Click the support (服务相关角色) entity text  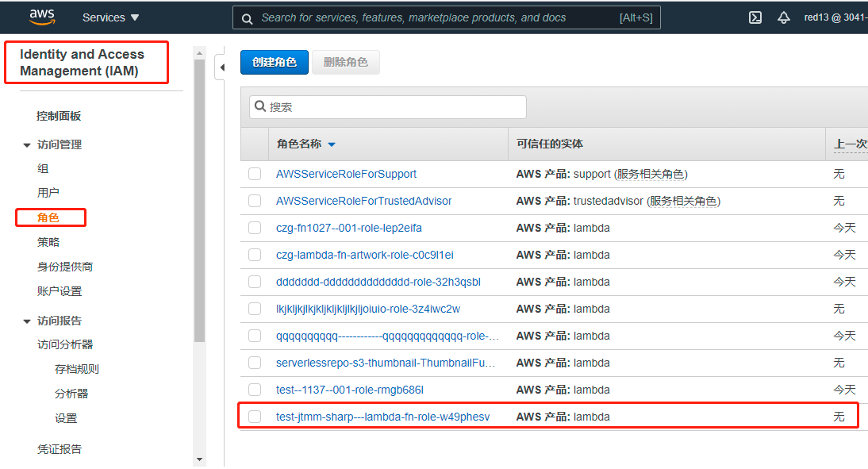pos(631,174)
